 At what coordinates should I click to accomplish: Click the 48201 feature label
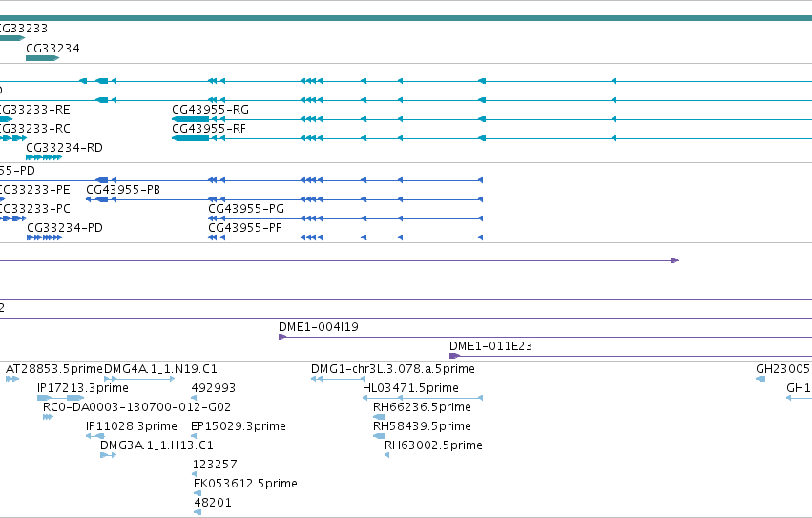tap(213, 503)
